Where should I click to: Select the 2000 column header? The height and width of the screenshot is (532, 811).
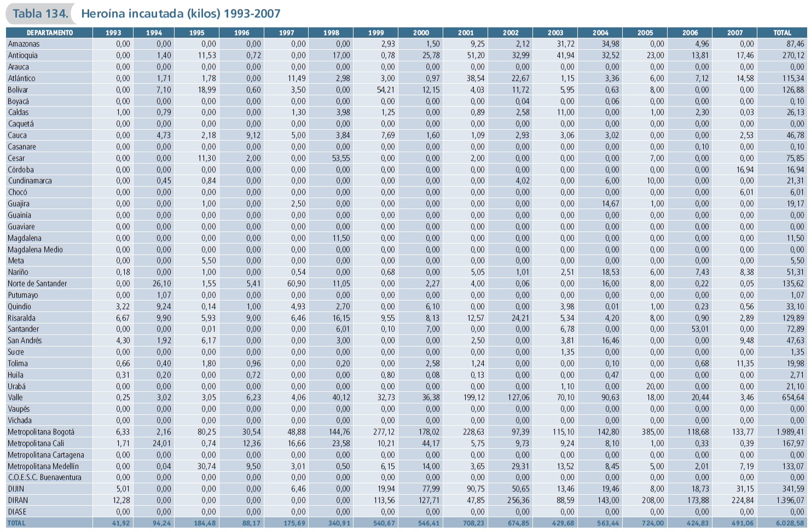(421, 33)
